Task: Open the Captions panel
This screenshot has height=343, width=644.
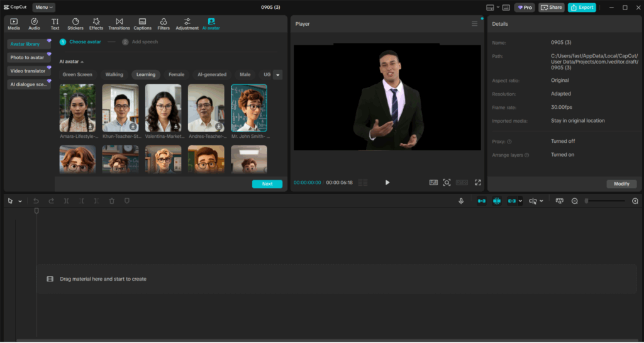Action: click(143, 25)
